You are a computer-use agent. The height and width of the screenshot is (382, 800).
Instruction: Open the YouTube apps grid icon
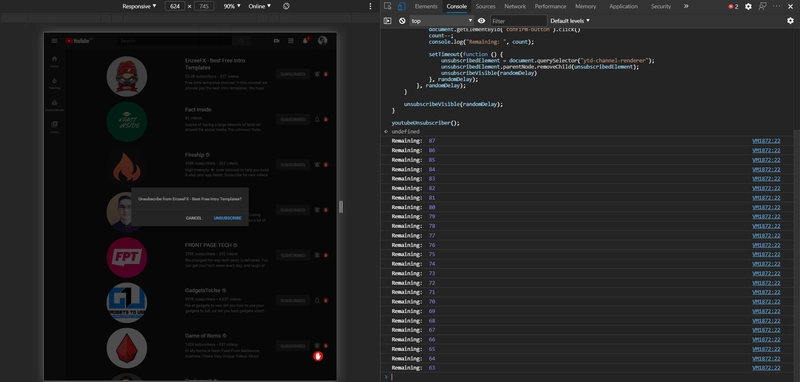[x=291, y=41]
